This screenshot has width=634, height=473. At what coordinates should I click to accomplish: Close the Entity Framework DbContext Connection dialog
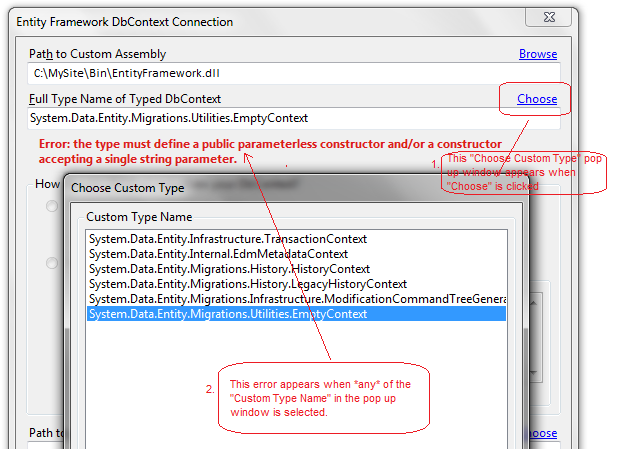549,17
